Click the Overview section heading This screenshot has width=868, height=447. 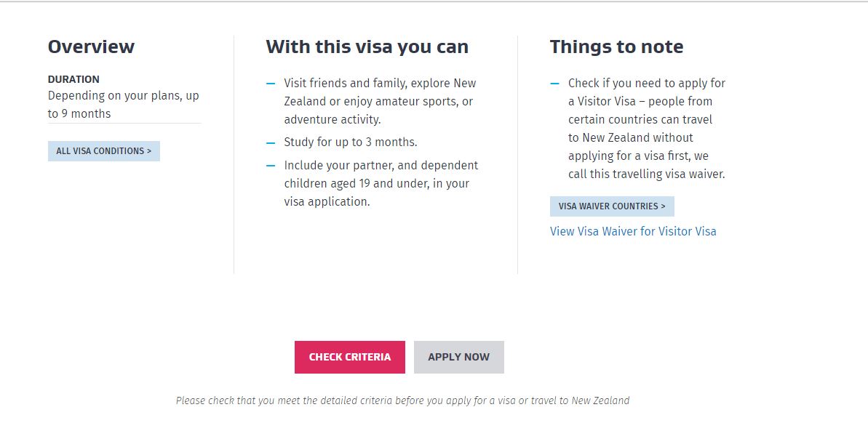click(x=91, y=46)
